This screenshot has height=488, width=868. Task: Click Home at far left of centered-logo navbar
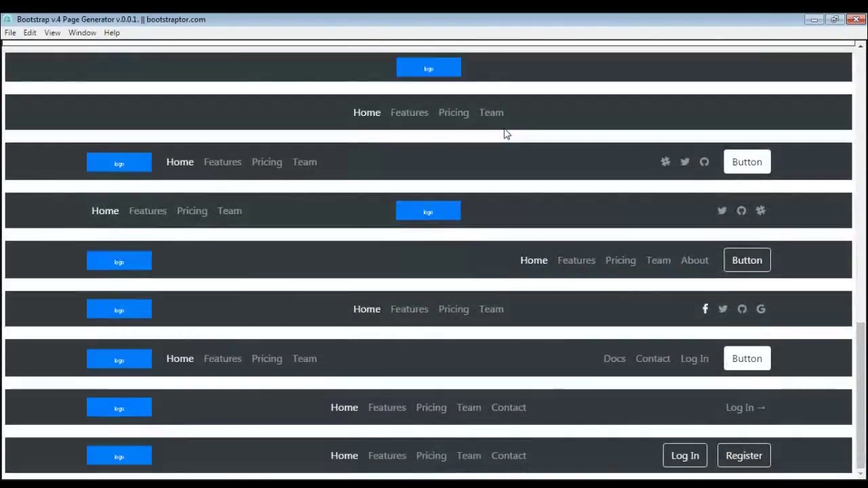[105, 211]
